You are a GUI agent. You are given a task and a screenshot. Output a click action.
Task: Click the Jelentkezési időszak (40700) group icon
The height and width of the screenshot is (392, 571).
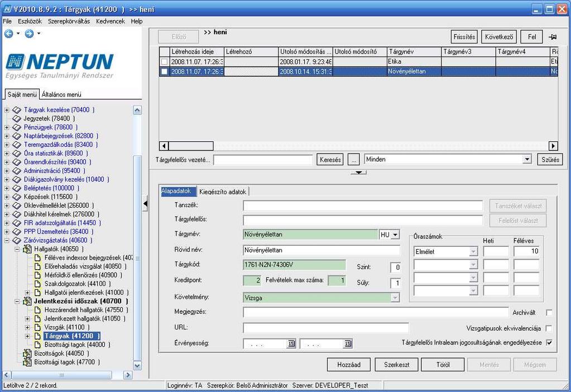coord(27,301)
